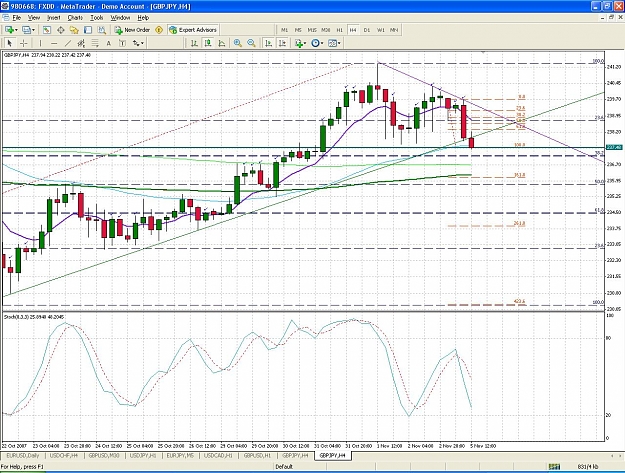The image size is (625, 473).
Task: Toggle chart shift
Action: [282, 43]
